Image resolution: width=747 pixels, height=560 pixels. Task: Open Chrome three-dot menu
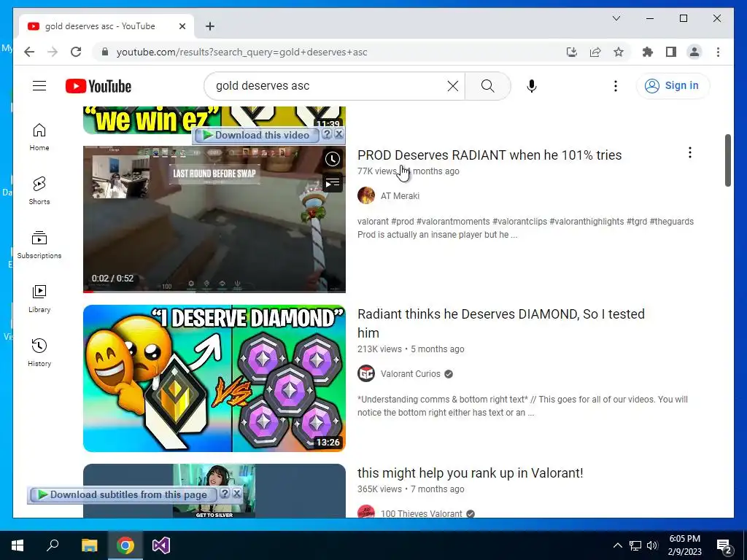click(718, 52)
